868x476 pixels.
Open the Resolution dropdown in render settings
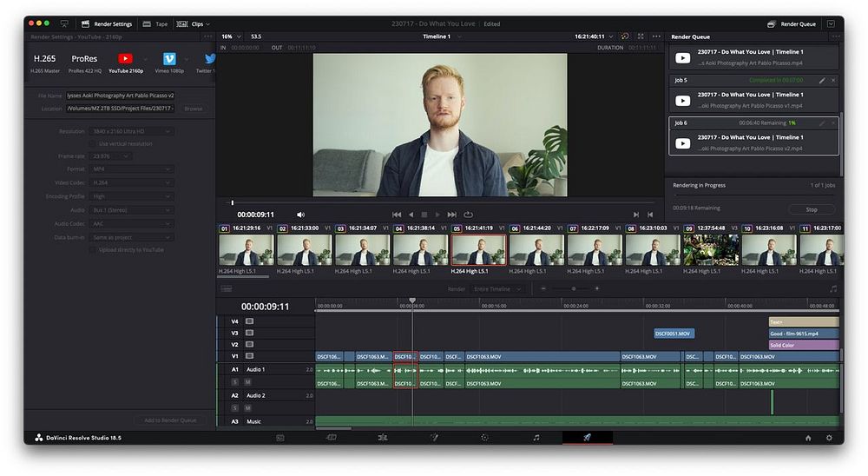click(131, 131)
